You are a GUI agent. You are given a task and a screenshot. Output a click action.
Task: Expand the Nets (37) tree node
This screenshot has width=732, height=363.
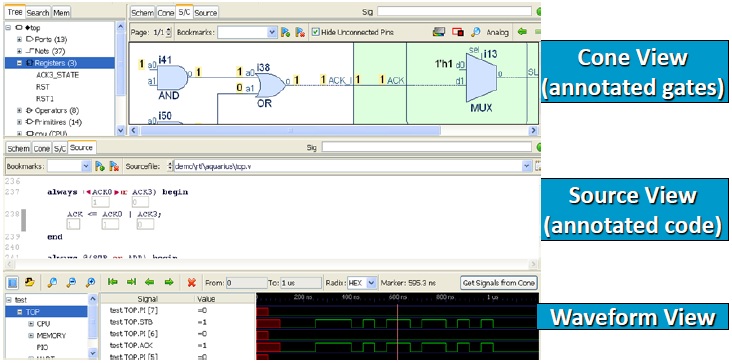tap(19, 51)
